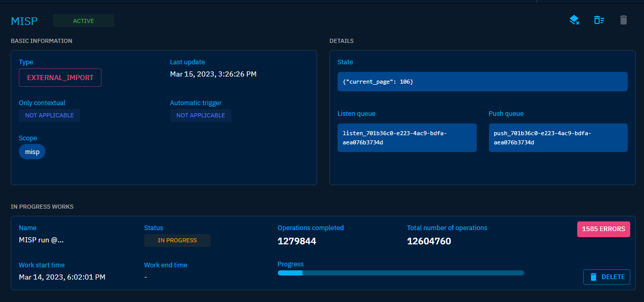The height and width of the screenshot is (302, 644).
Task: Click the EXTERNAL_IMPORT type chip
Action: [60, 78]
